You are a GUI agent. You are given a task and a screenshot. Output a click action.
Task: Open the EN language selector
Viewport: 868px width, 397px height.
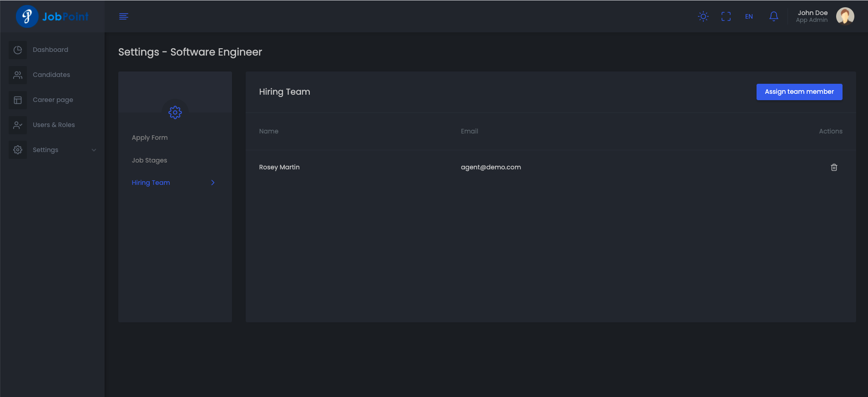tap(749, 16)
